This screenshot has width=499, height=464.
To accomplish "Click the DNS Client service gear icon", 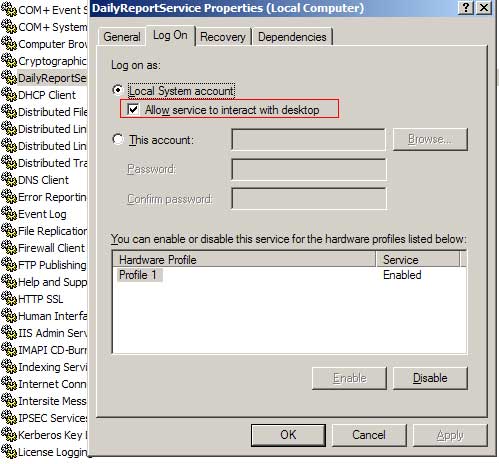I will coord(9,180).
